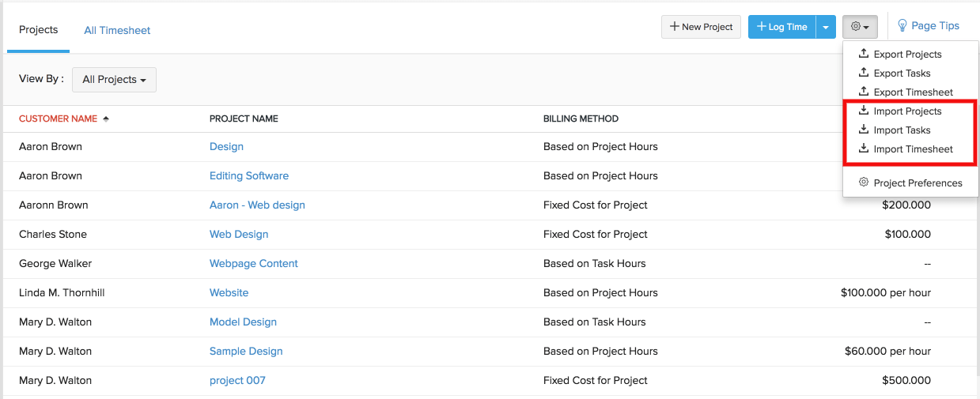The width and height of the screenshot is (980, 399).
Task: Switch to the All Timesheet tab
Action: (x=117, y=31)
